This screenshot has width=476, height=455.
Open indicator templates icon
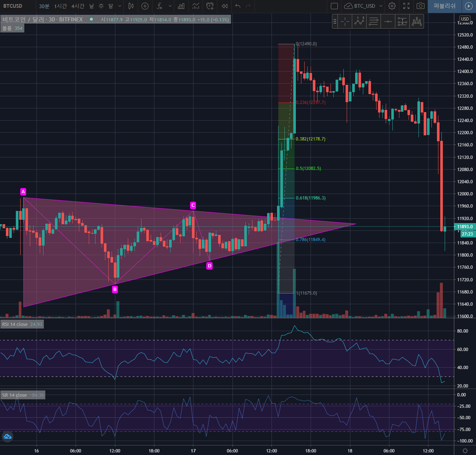[196, 6]
